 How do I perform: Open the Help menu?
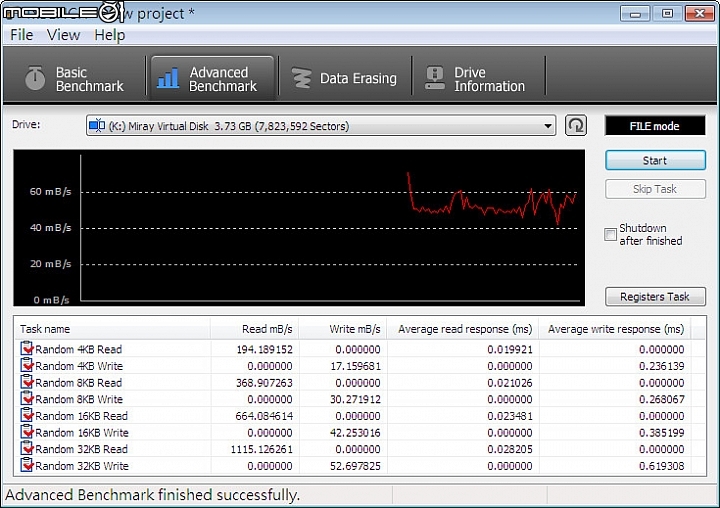110,35
